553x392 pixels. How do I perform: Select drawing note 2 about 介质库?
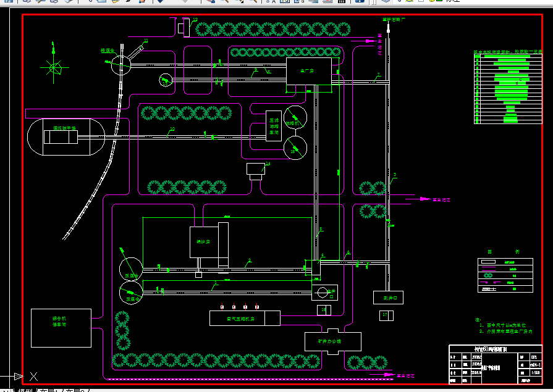pyautogui.click(x=506, y=332)
